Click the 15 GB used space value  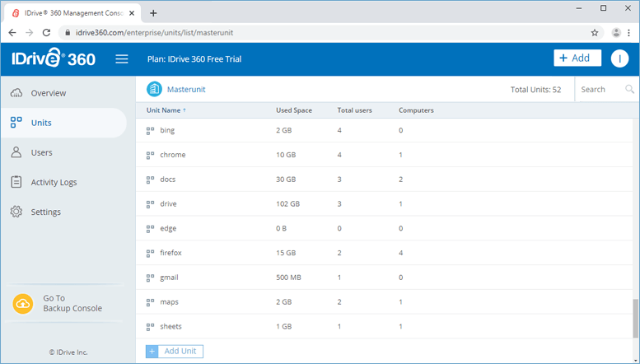coord(286,253)
